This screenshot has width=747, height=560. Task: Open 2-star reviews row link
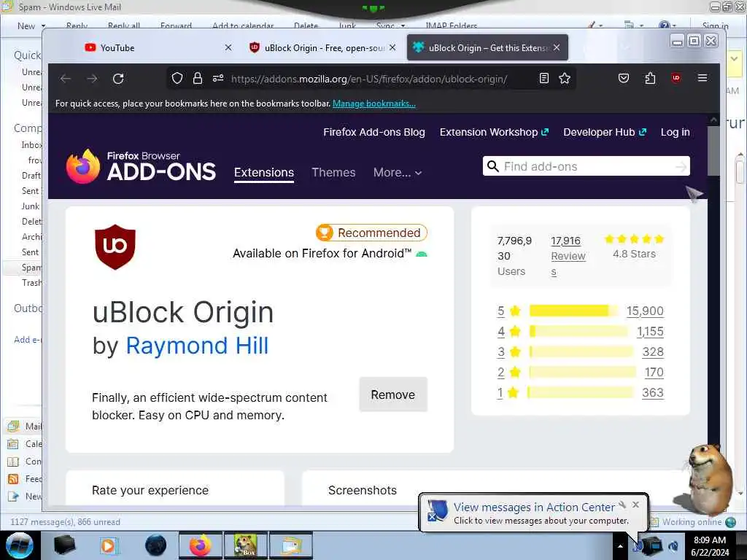(500, 373)
